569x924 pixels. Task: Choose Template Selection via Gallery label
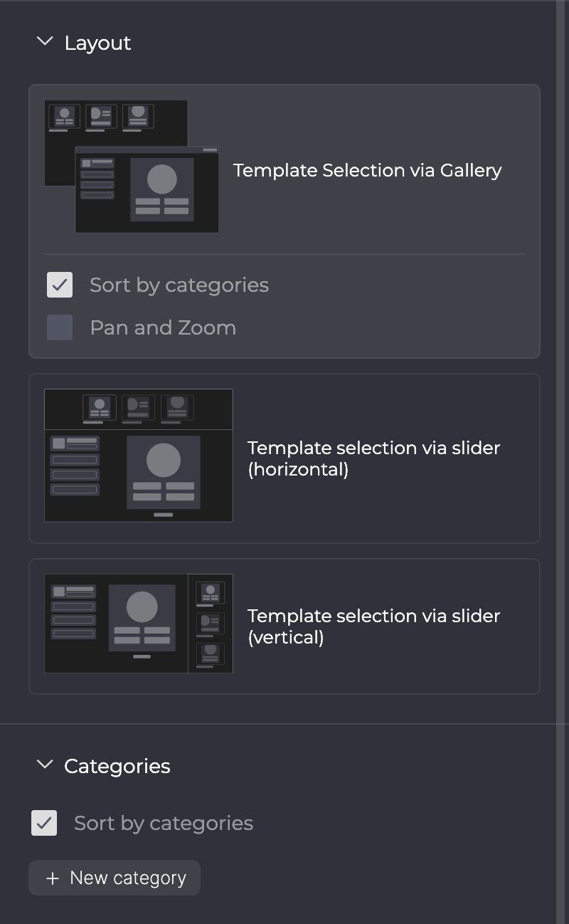368,170
